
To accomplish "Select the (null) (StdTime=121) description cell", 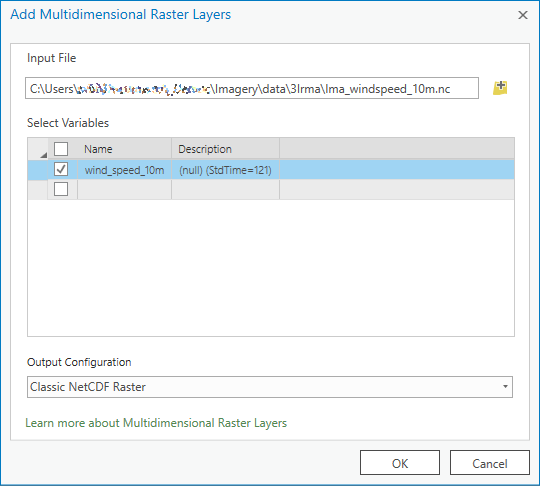I will [x=225, y=169].
